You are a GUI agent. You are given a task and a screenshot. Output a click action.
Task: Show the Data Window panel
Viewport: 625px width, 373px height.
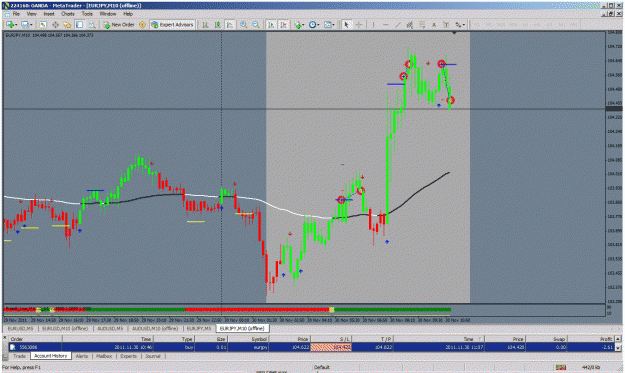click(55, 25)
